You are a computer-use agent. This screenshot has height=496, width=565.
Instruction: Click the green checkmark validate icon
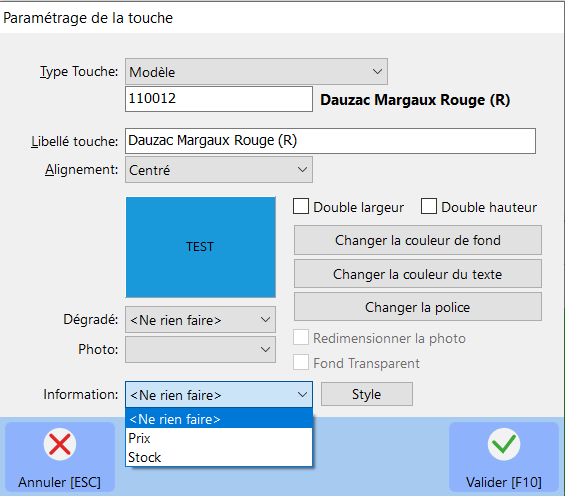(504, 444)
